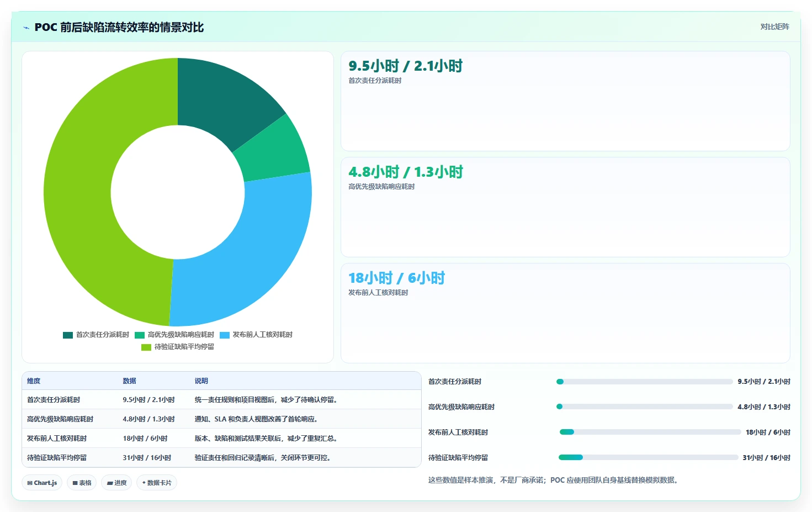Click card caption 发布前人工核对耗时
The height and width of the screenshot is (512, 812).
[x=378, y=293]
